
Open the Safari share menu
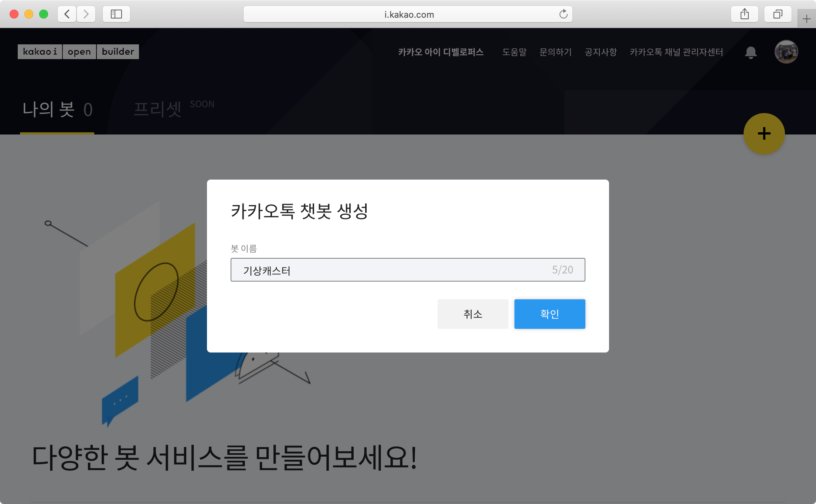pos(744,14)
